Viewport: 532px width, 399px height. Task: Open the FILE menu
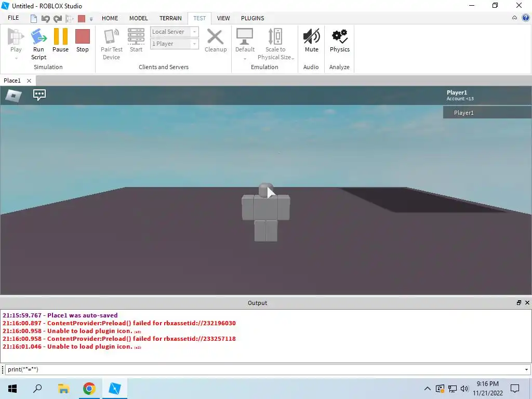pyautogui.click(x=13, y=18)
